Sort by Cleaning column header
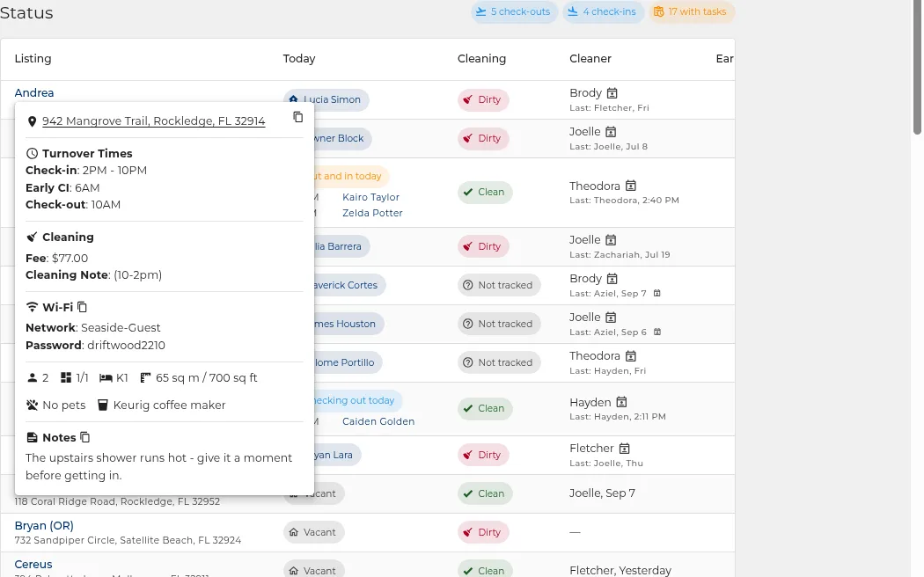Image resolution: width=924 pixels, height=577 pixels. (x=481, y=58)
